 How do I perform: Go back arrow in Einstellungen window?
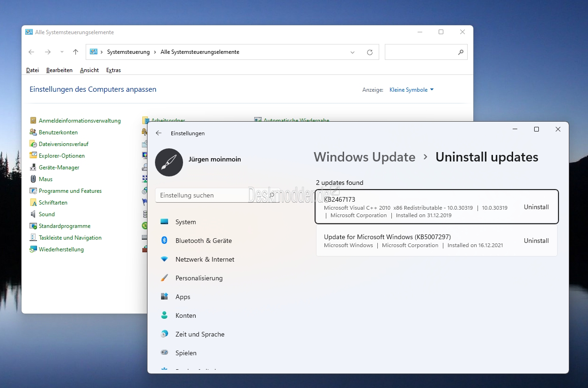coord(159,133)
